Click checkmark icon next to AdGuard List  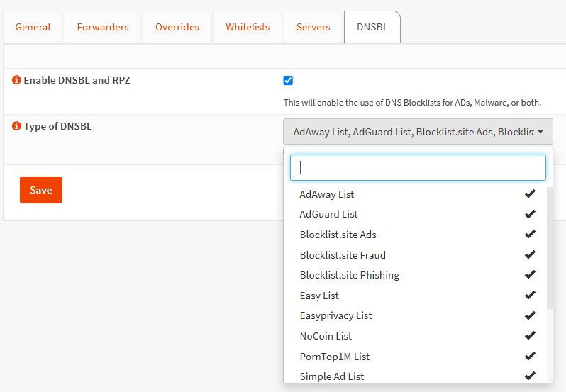pyautogui.click(x=529, y=214)
